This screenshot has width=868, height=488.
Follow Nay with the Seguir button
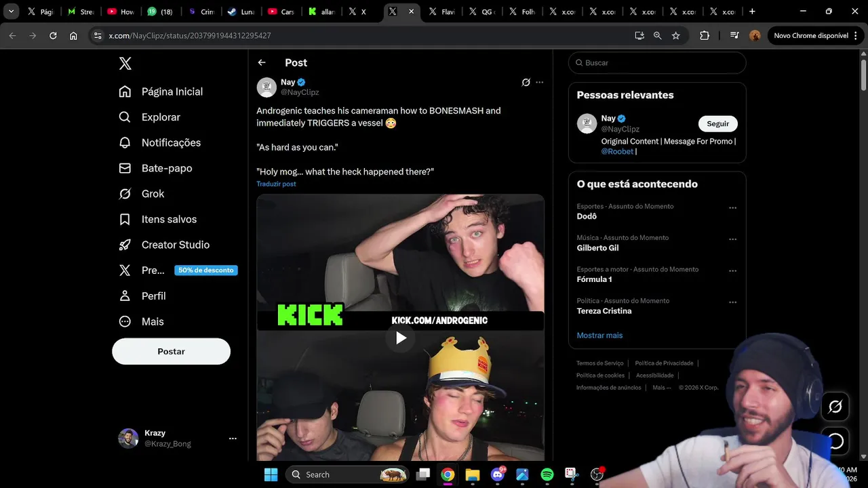(x=717, y=123)
